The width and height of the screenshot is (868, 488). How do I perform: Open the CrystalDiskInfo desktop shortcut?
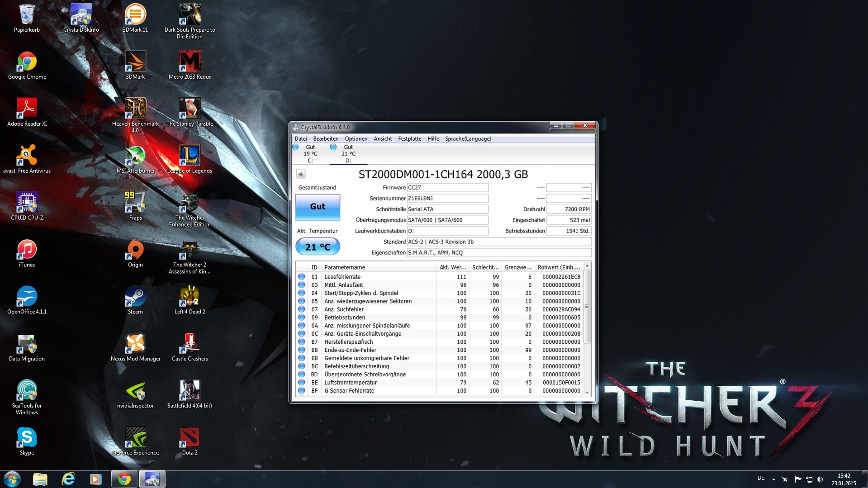(x=81, y=18)
